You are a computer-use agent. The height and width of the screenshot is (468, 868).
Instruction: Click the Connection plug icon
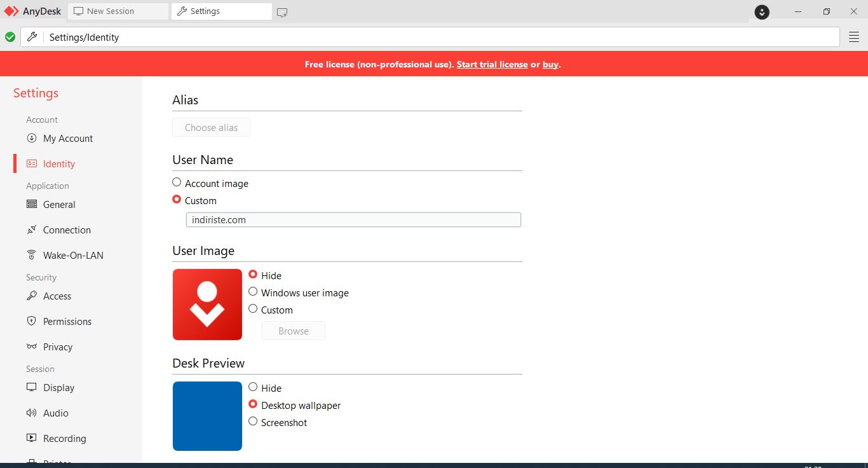coord(32,230)
